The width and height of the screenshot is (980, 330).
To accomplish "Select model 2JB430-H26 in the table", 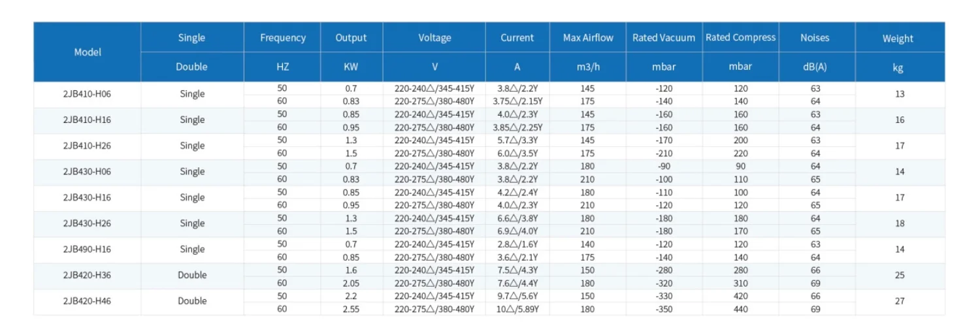I will coord(88,223).
